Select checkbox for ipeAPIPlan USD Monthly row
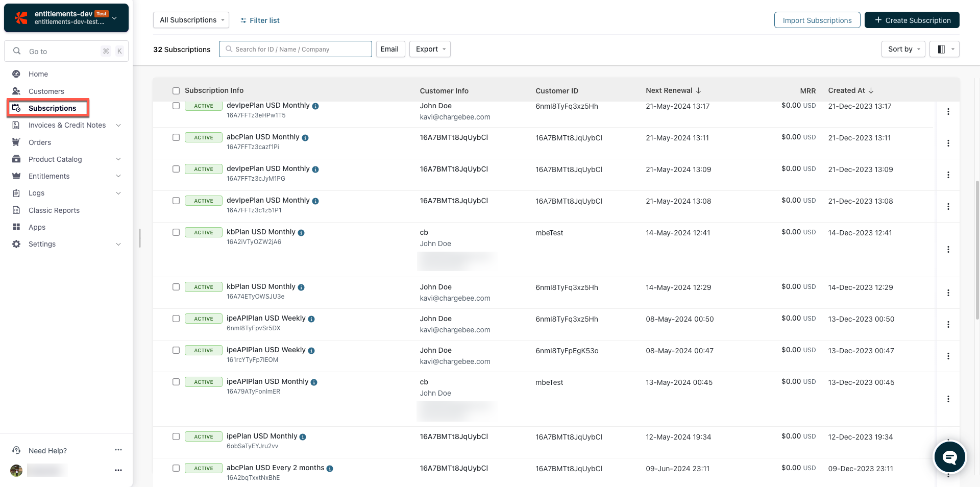This screenshot has height=487, width=980. pos(176,382)
